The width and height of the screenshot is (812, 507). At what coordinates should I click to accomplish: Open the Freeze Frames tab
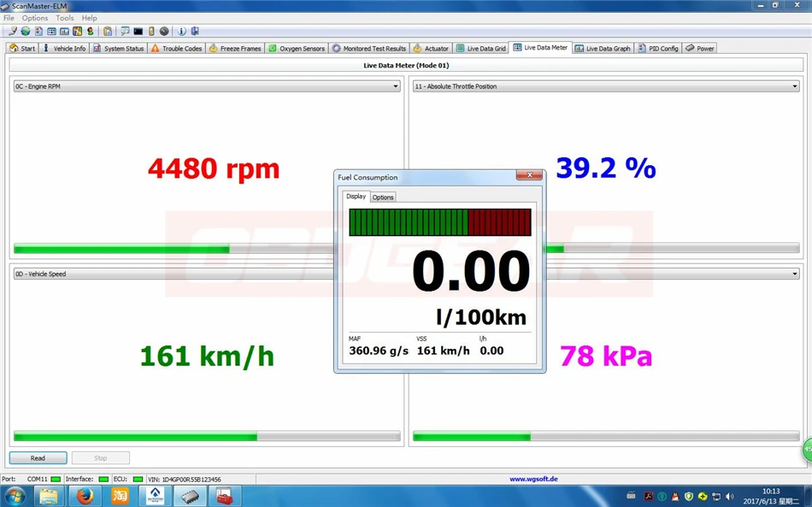(x=235, y=48)
